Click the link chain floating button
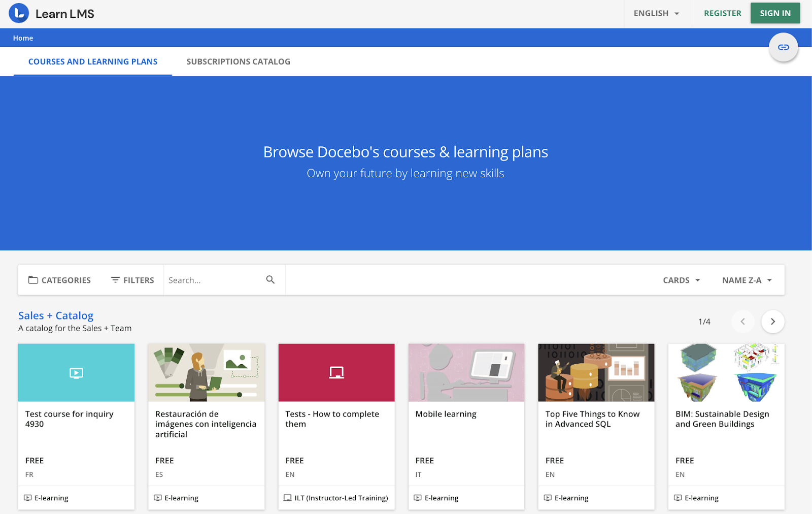 pyautogui.click(x=784, y=47)
